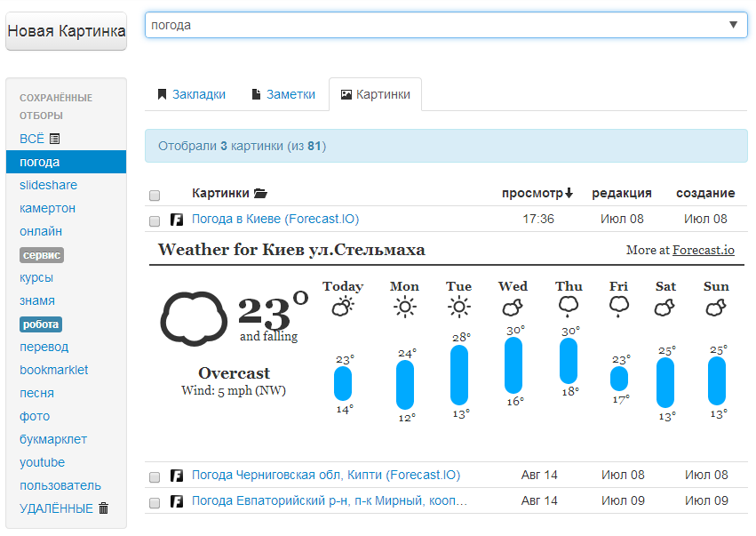Switch to the Заметки tab
Screen dimensions: 756x536
[x=283, y=94]
